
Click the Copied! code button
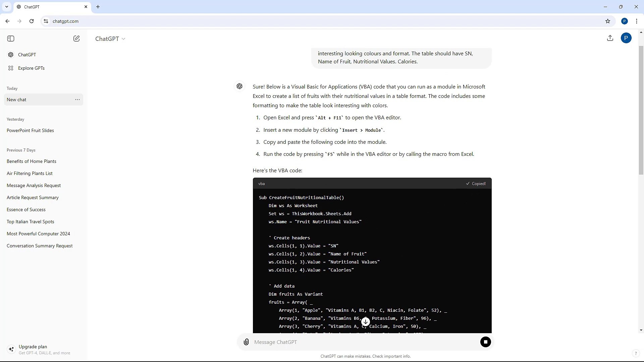coord(476,184)
